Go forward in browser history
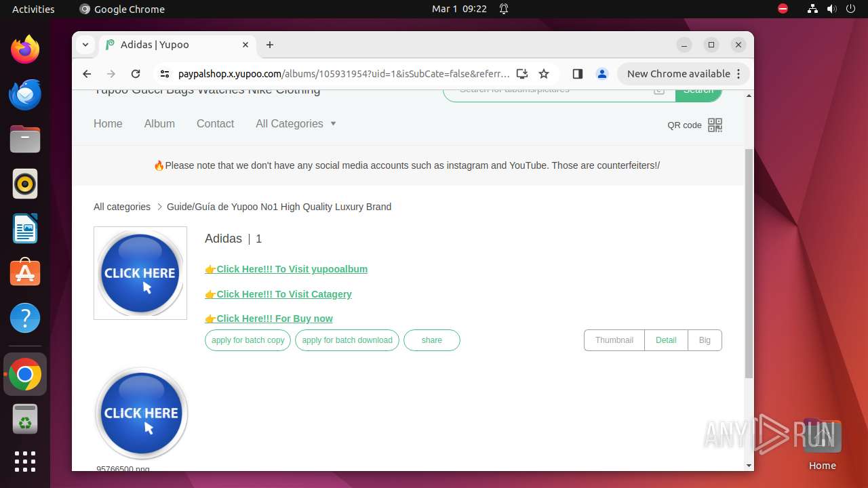 click(x=111, y=74)
